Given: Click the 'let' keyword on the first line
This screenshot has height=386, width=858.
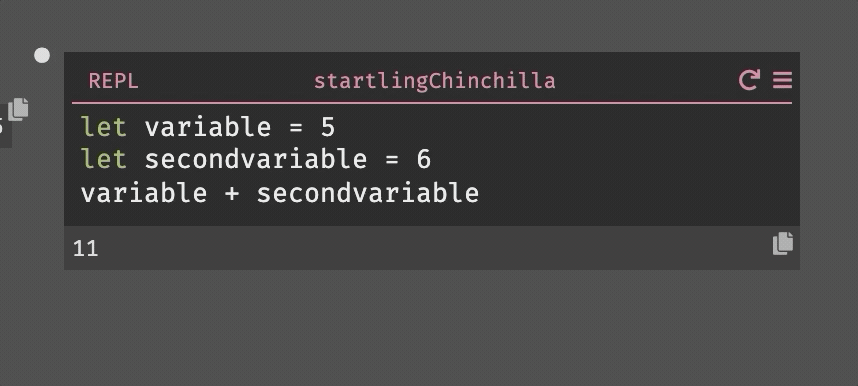Looking at the screenshot, I should (x=104, y=128).
